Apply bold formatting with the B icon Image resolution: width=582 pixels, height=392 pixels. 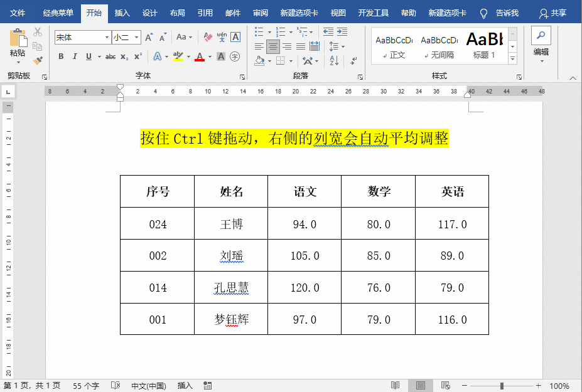61,56
